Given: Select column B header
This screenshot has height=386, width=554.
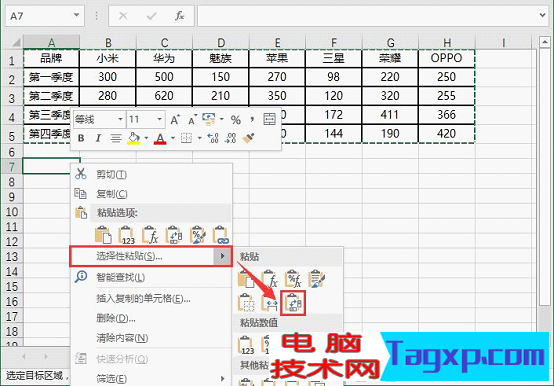Looking at the screenshot, I should pos(108,42).
